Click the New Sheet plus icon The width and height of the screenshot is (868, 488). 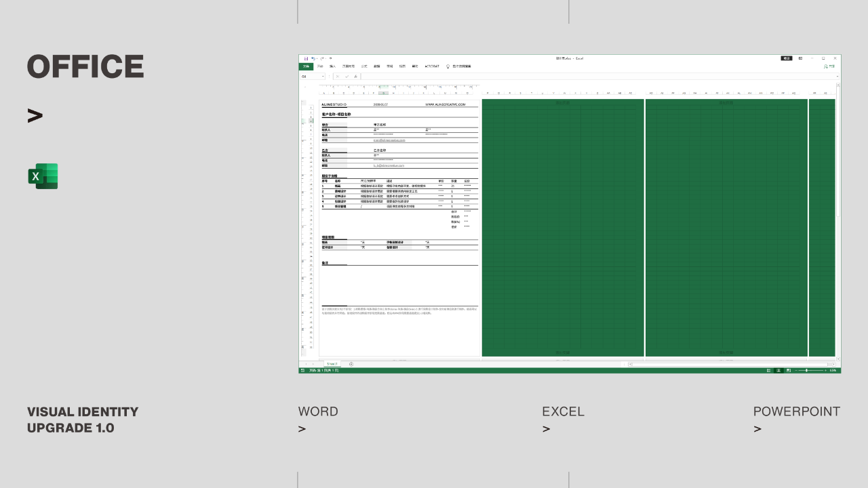click(x=351, y=364)
